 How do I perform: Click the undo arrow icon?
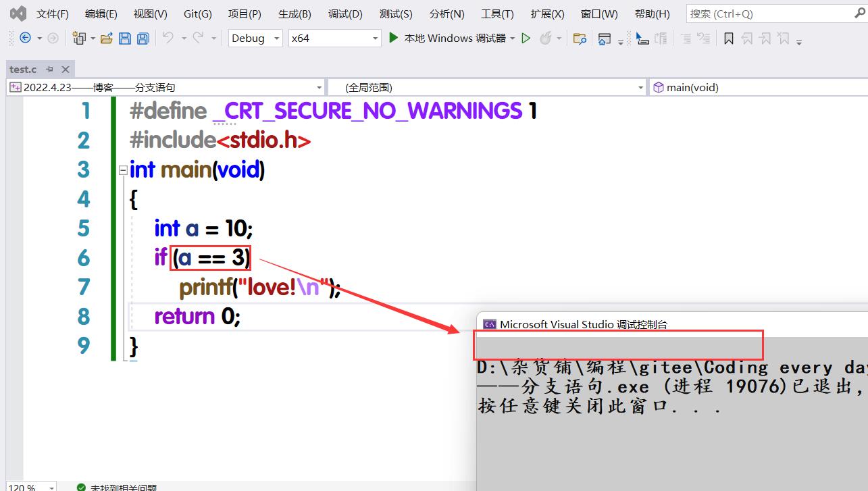pyautogui.click(x=168, y=38)
